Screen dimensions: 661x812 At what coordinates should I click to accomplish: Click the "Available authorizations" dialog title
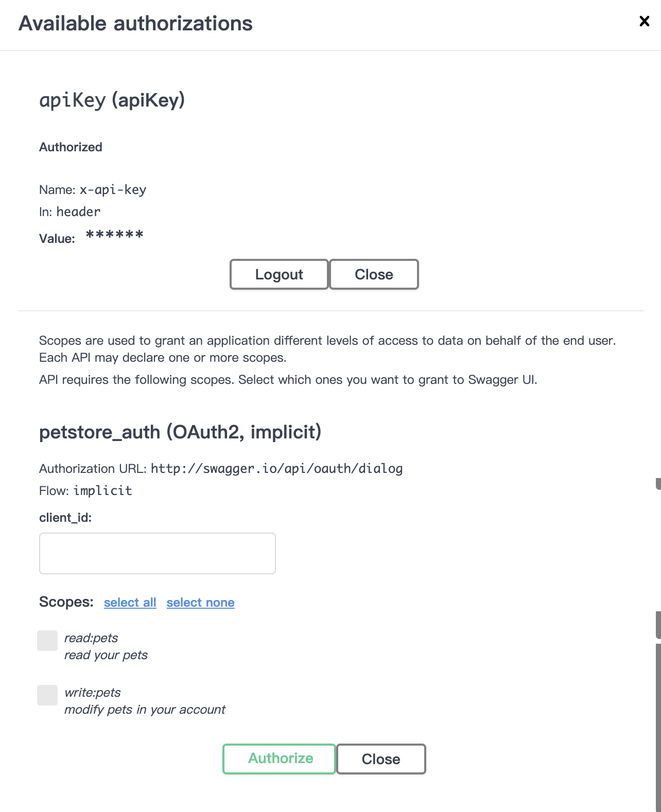135,24
